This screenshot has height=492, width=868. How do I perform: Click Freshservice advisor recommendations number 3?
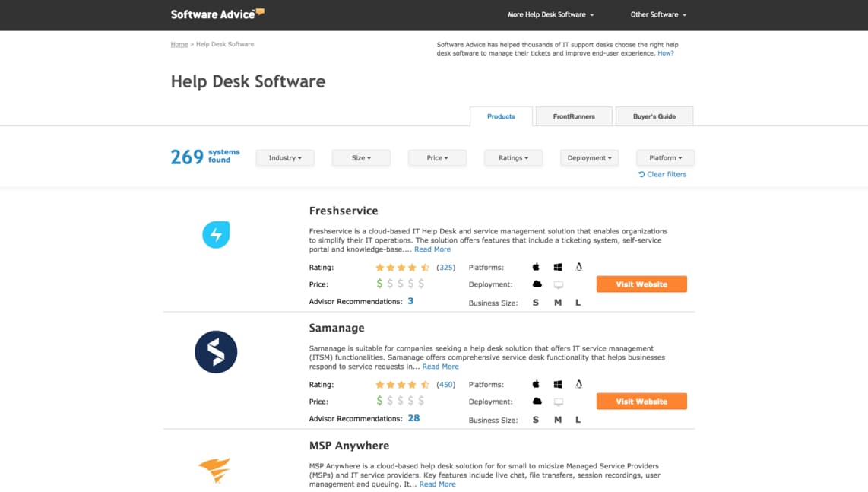[x=410, y=301]
